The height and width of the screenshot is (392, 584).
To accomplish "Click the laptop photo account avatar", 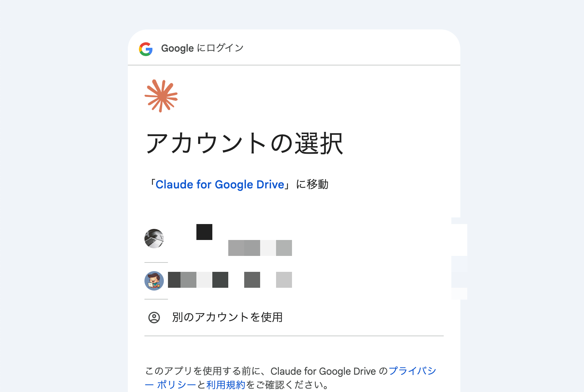I will (x=154, y=239).
